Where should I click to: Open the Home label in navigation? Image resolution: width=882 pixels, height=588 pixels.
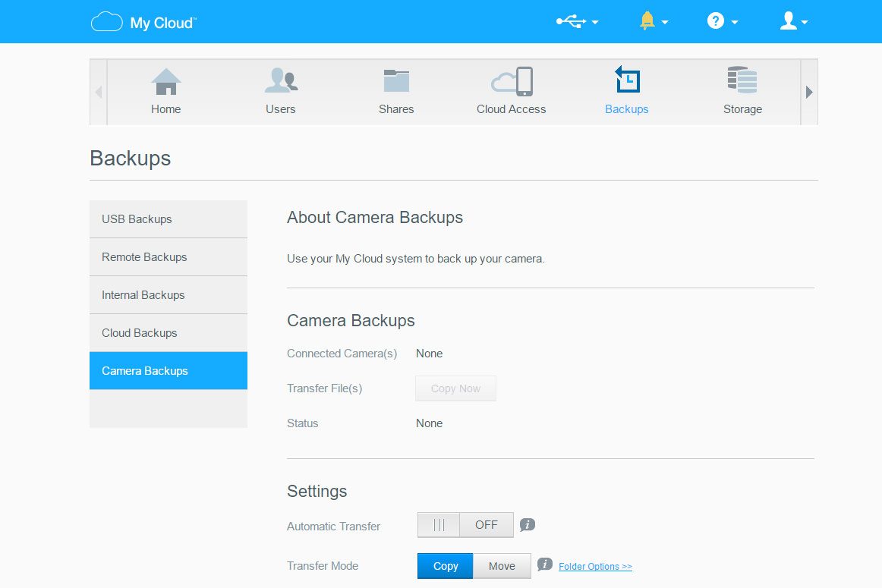[166, 109]
